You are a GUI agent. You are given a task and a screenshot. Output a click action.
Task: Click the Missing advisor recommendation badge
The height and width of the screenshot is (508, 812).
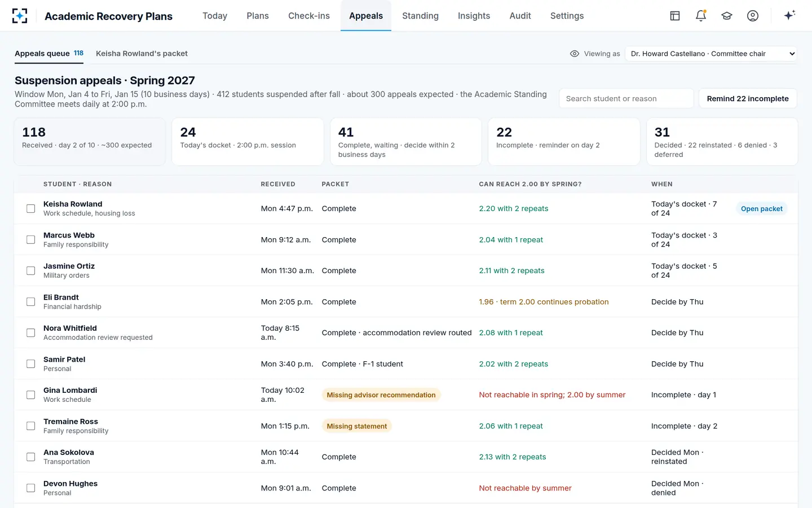coord(381,395)
